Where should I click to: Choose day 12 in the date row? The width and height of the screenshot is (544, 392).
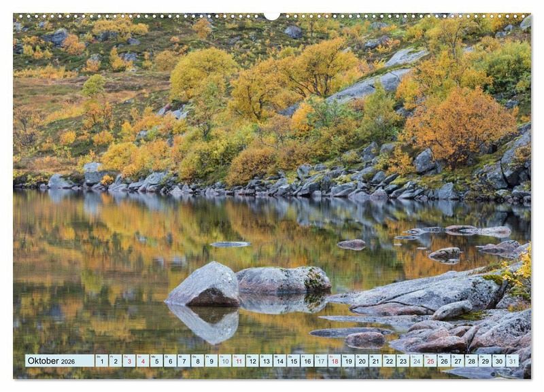(252, 361)
